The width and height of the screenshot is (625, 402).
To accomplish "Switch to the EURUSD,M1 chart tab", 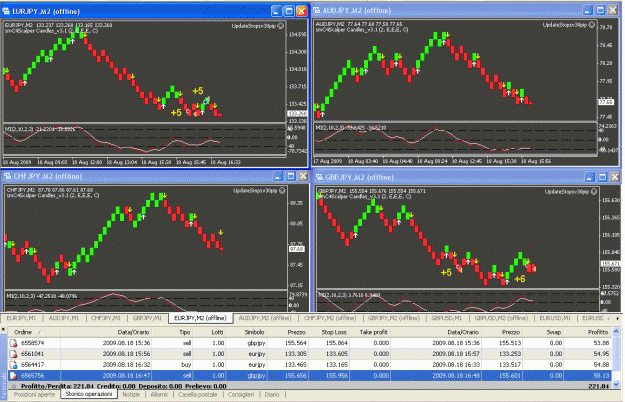I will (x=555, y=318).
